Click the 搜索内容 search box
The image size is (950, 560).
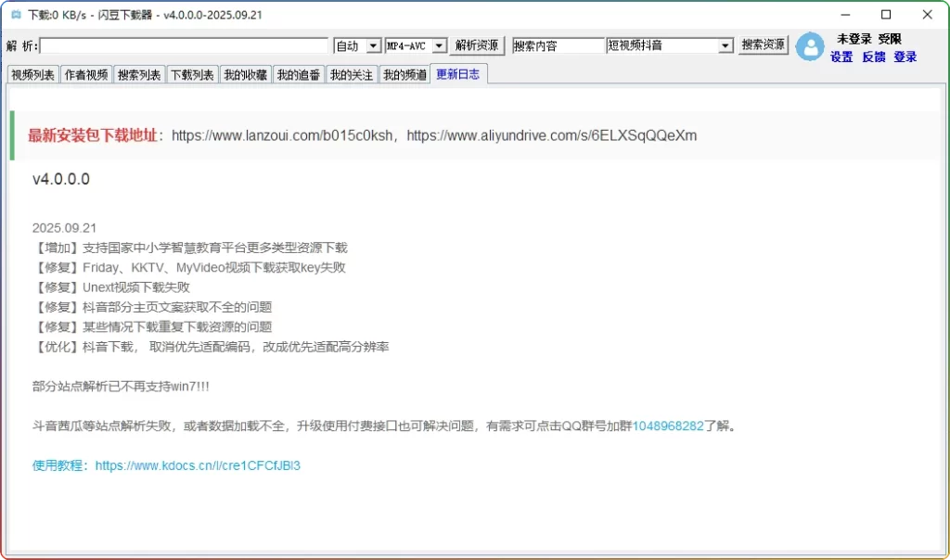point(558,45)
